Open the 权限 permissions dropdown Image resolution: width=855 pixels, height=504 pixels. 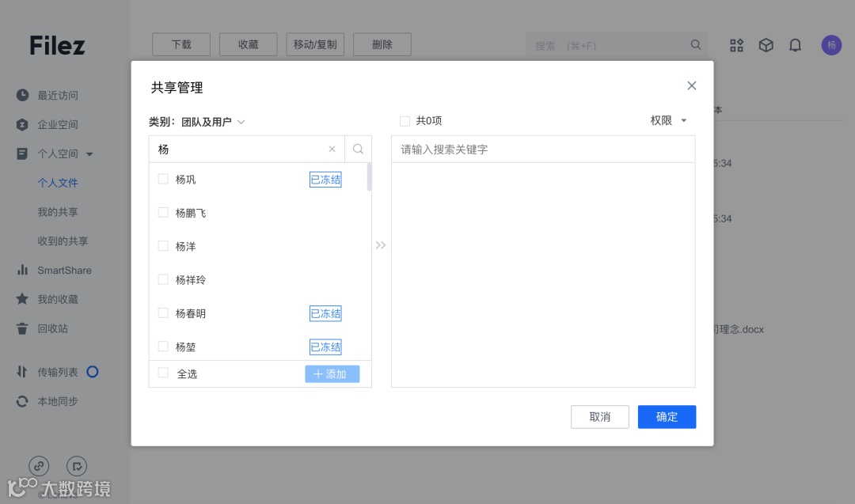(x=668, y=120)
